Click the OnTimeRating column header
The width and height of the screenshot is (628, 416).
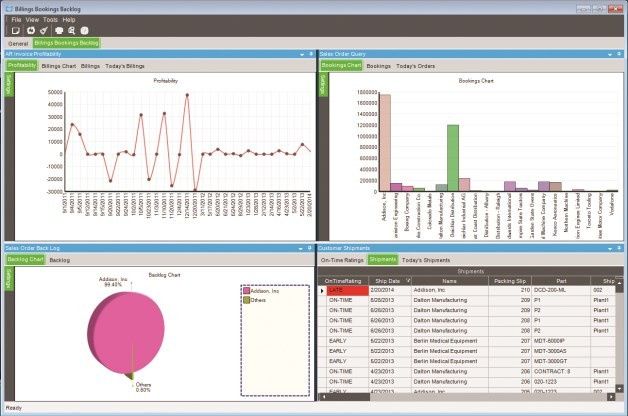coord(343,281)
